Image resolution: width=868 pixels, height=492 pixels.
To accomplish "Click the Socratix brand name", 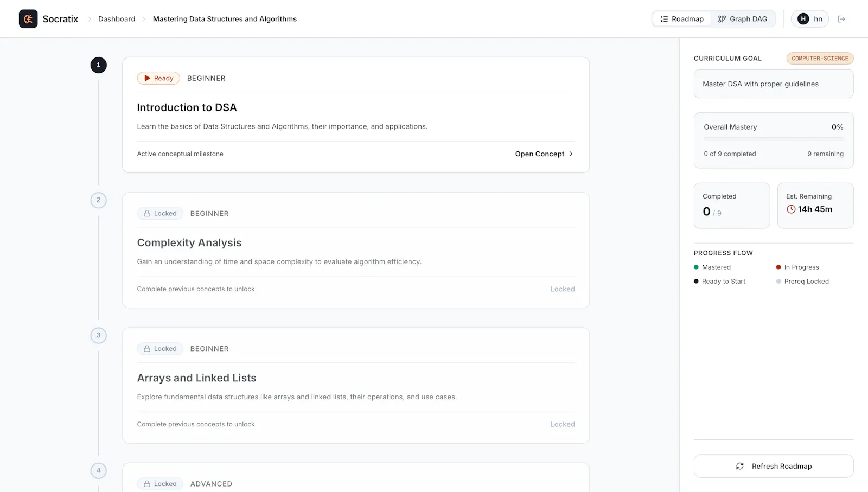I will [x=60, y=19].
